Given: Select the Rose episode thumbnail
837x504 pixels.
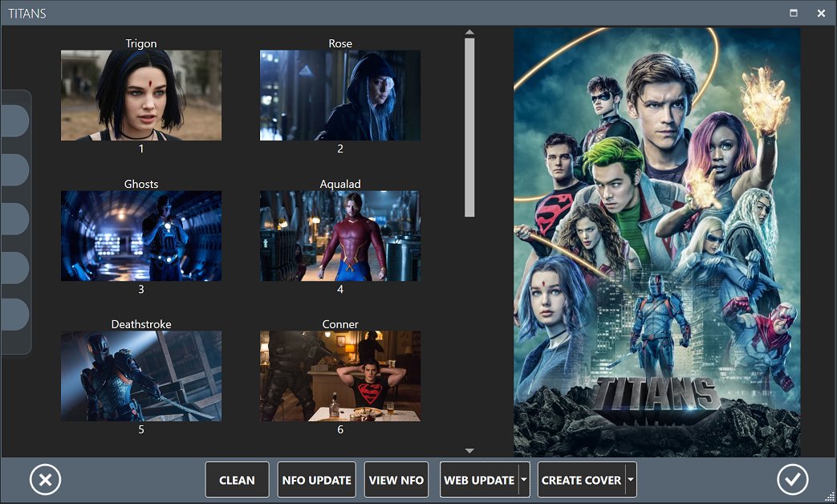Looking at the screenshot, I should pos(340,96).
